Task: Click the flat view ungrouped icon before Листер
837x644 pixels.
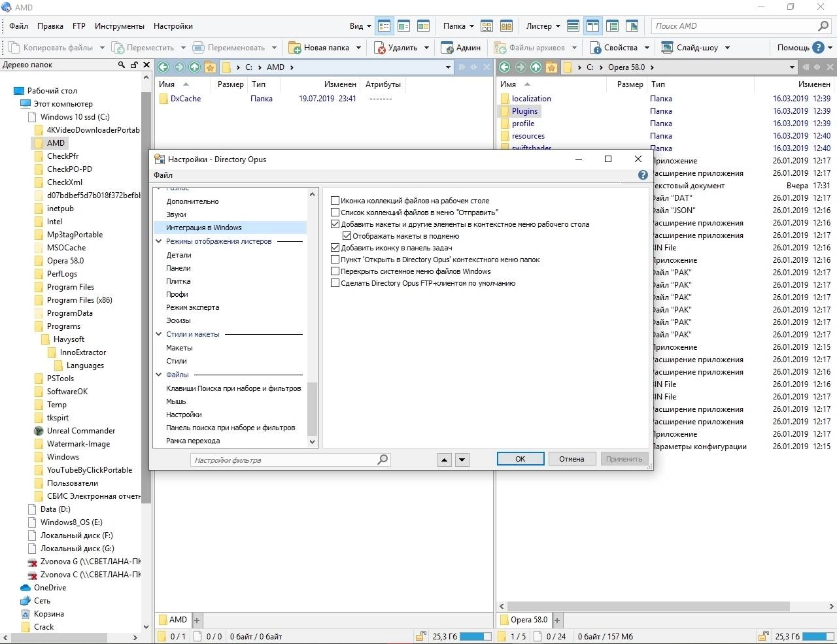Action: pyautogui.click(x=506, y=26)
